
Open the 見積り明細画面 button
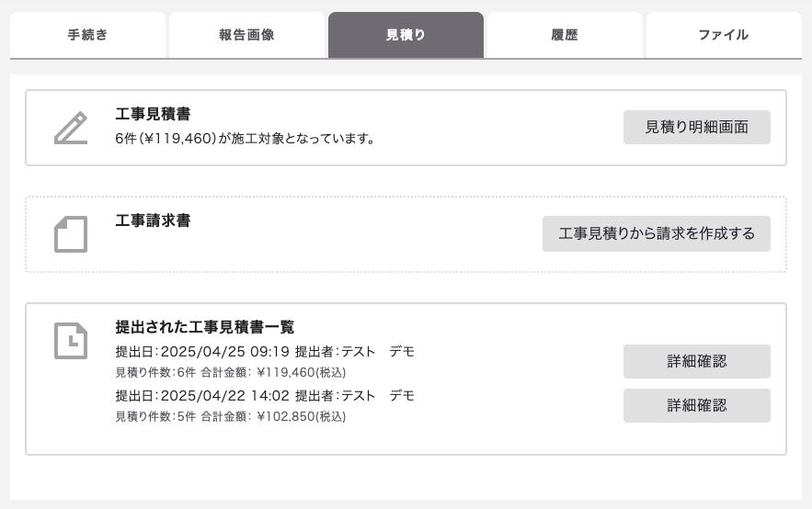(x=696, y=127)
